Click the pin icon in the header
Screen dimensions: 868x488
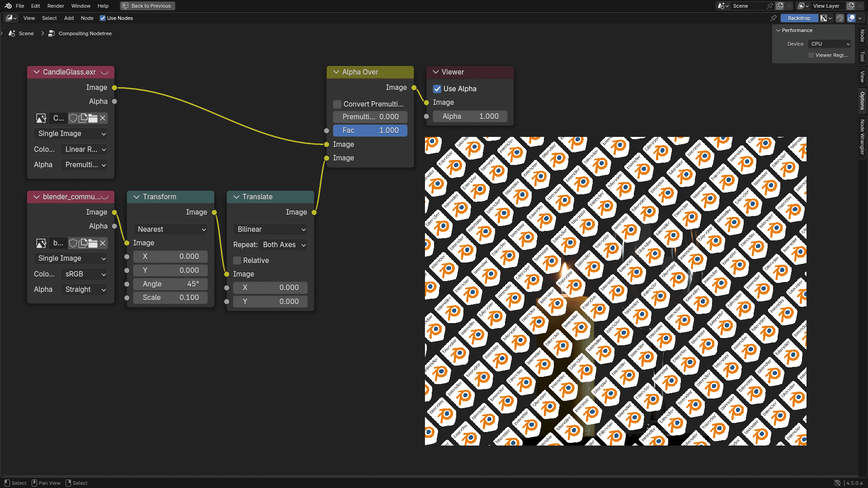[x=773, y=18]
